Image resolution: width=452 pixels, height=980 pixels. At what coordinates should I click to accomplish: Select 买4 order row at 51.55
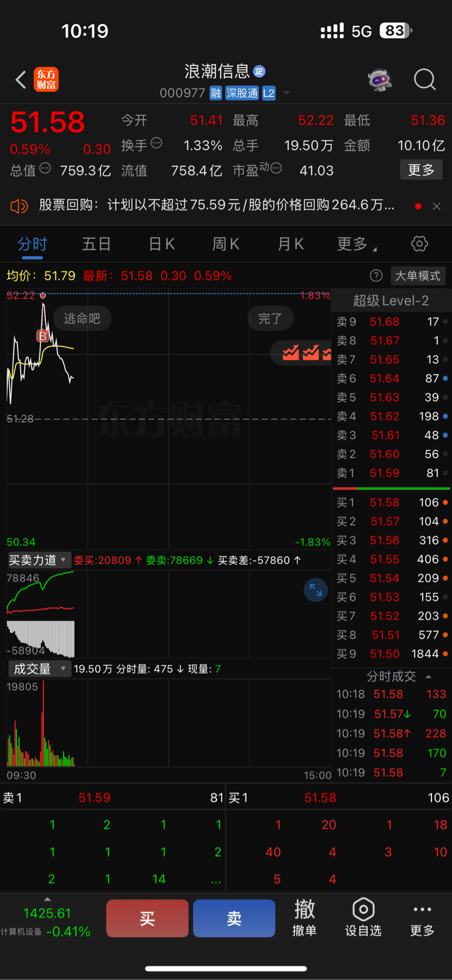(392, 559)
